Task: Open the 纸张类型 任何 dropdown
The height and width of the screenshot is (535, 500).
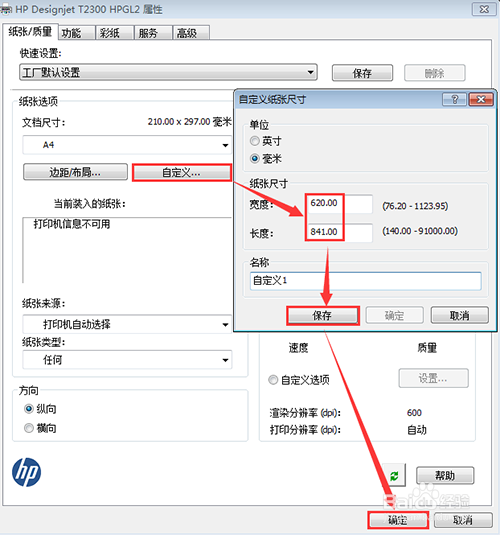Action: click(127, 360)
